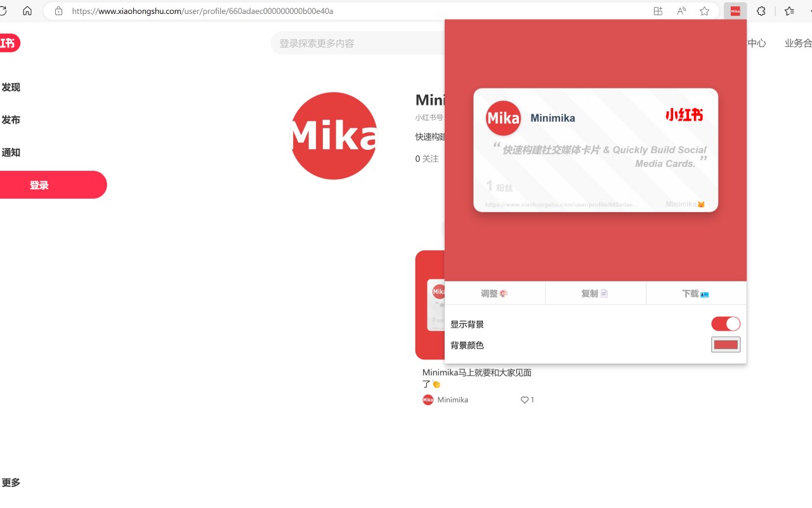The image size is (812, 508).
Task: Toggle the 显示背景 switch off
Action: click(x=726, y=324)
